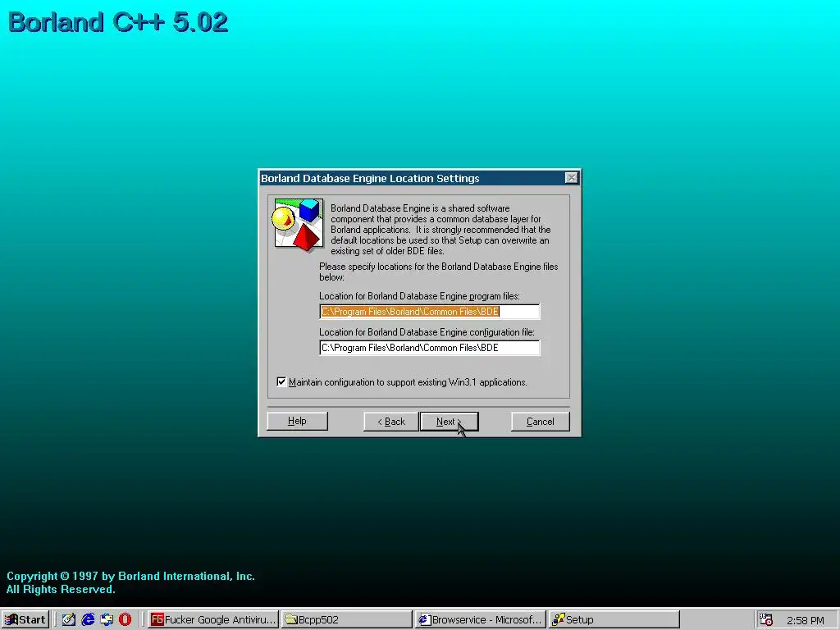Click the BDE configuration file location field

coord(430,348)
